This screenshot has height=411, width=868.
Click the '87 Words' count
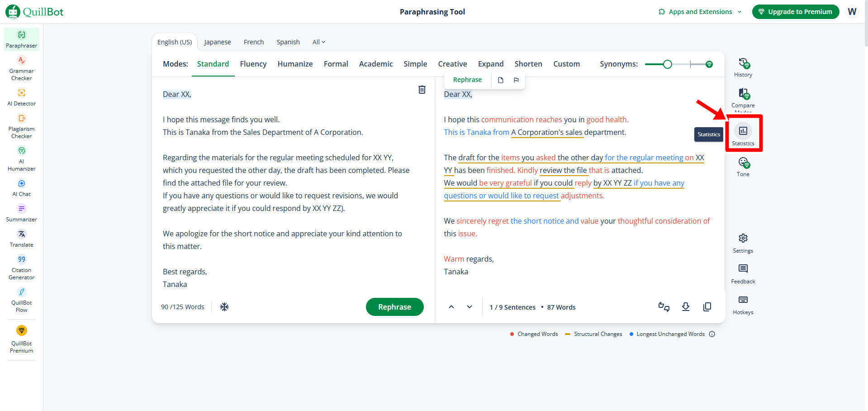[561, 307]
